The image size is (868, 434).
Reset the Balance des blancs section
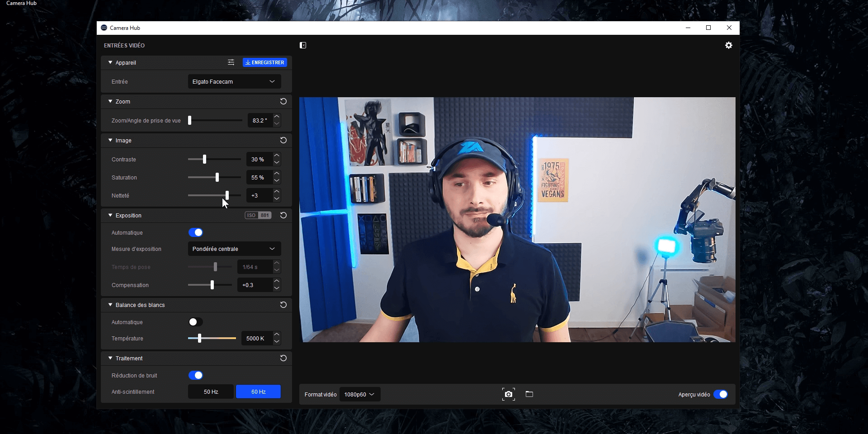[283, 305]
